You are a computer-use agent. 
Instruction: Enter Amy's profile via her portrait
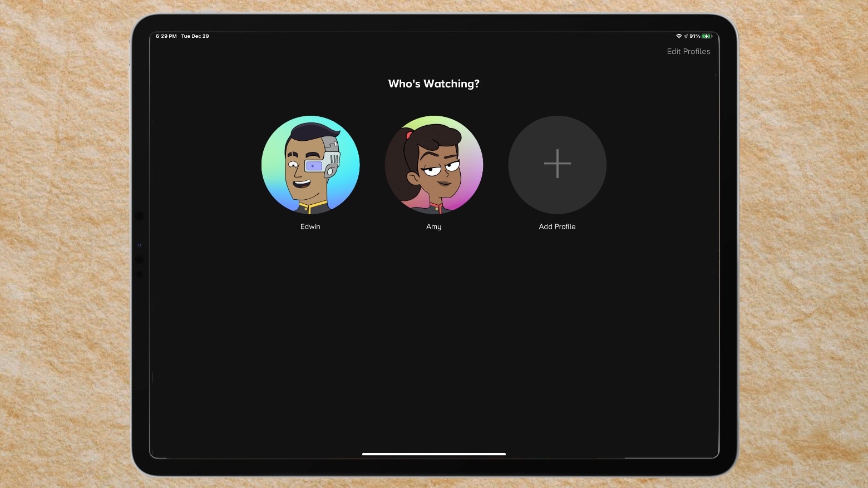click(434, 165)
